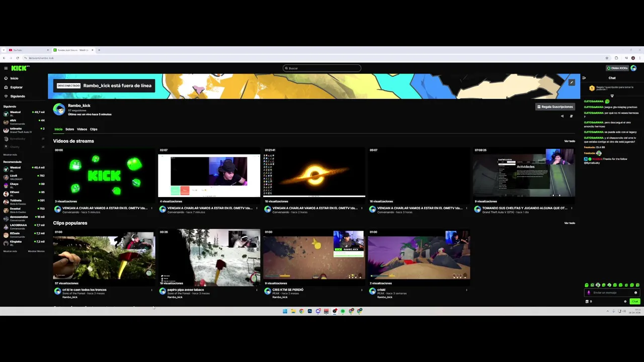Open options for cri kl le caen clip
This screenshot has width=644, height=362.
tap(152, 290)
